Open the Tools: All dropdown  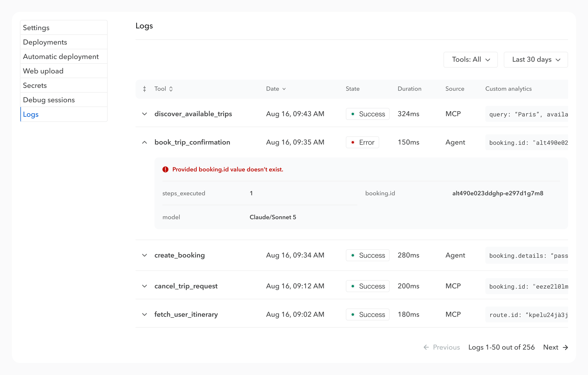pyautogui.click(x=471, y=60)
